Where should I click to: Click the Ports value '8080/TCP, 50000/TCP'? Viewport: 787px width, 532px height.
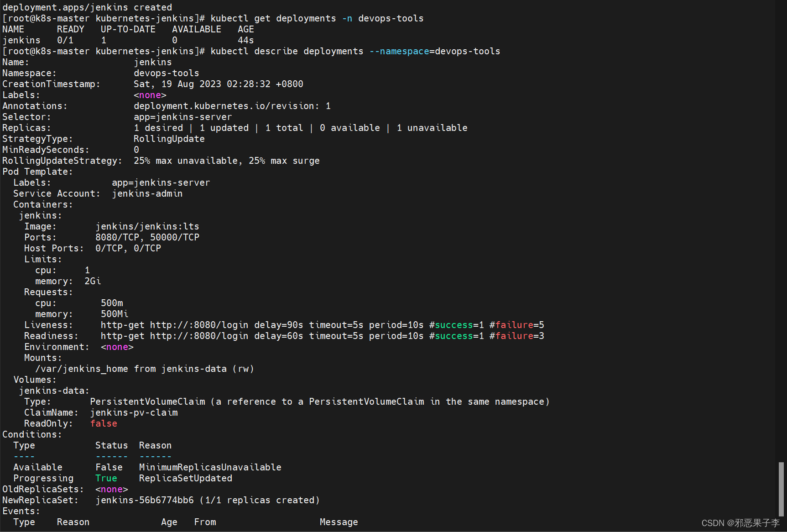coord(147,237)
